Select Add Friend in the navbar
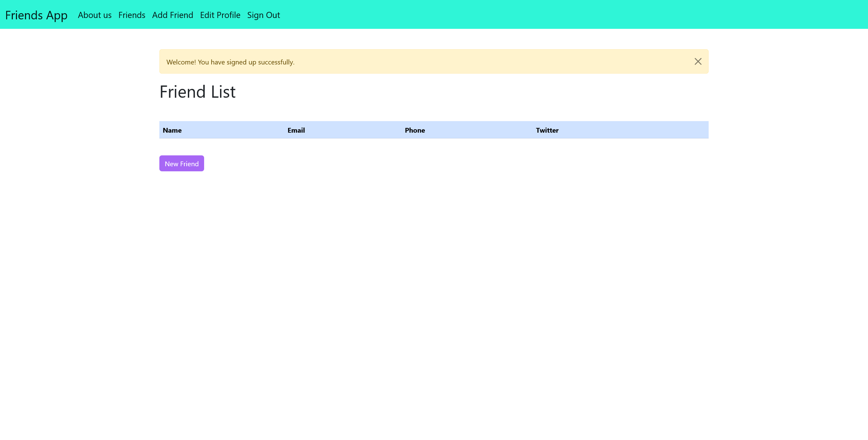Screen dimensions: 868x440 coord(173,15)
